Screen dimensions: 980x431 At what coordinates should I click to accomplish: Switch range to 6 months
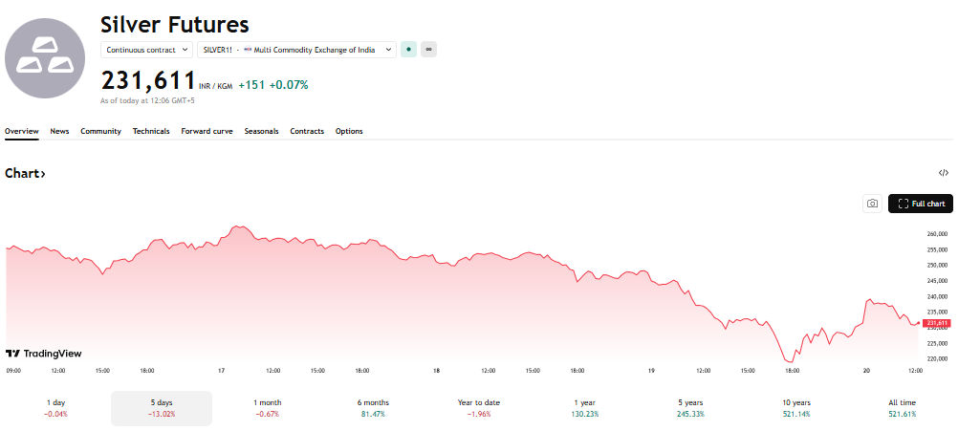click(x=373, y=408)
